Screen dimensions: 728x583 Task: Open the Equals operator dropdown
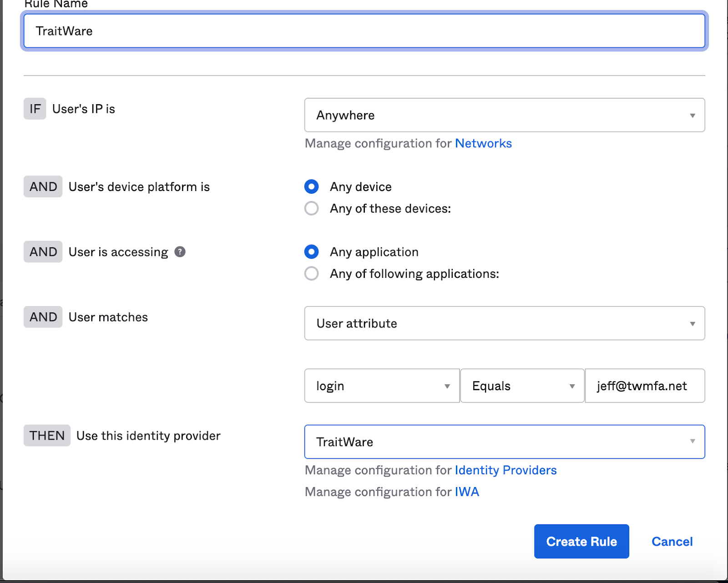[x=522, y=386]
